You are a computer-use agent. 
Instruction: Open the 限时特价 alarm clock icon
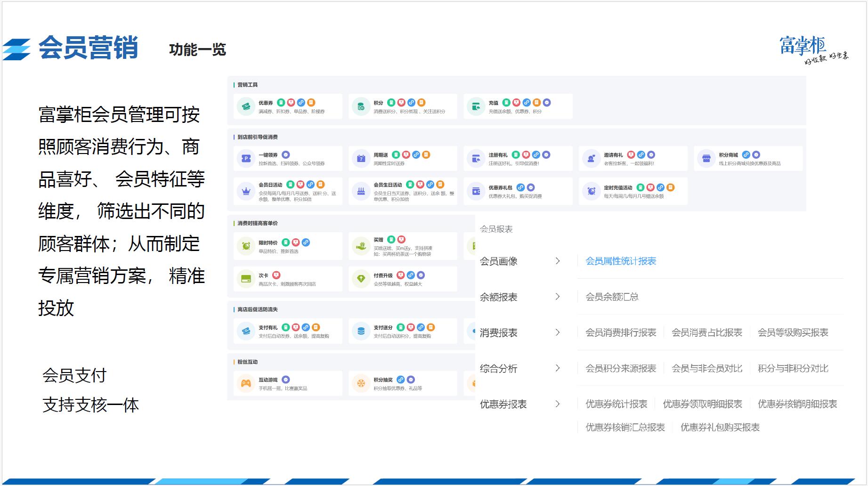(x=246, y=246)
